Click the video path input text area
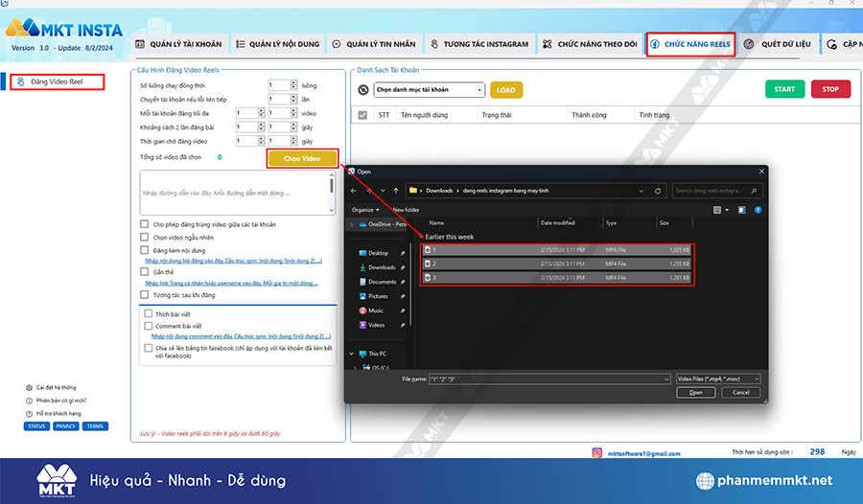The height and width of the screenshot is (504, 863). pyautogui.click(x=235, y=193)
